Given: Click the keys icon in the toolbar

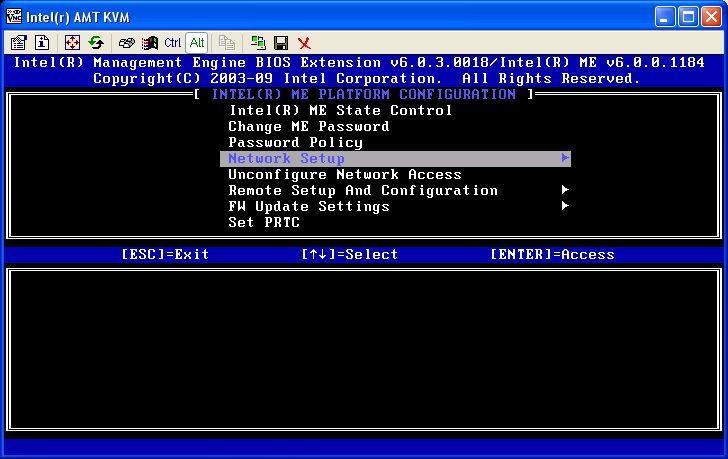Looking at the screenshot, I should click(127, 43).
